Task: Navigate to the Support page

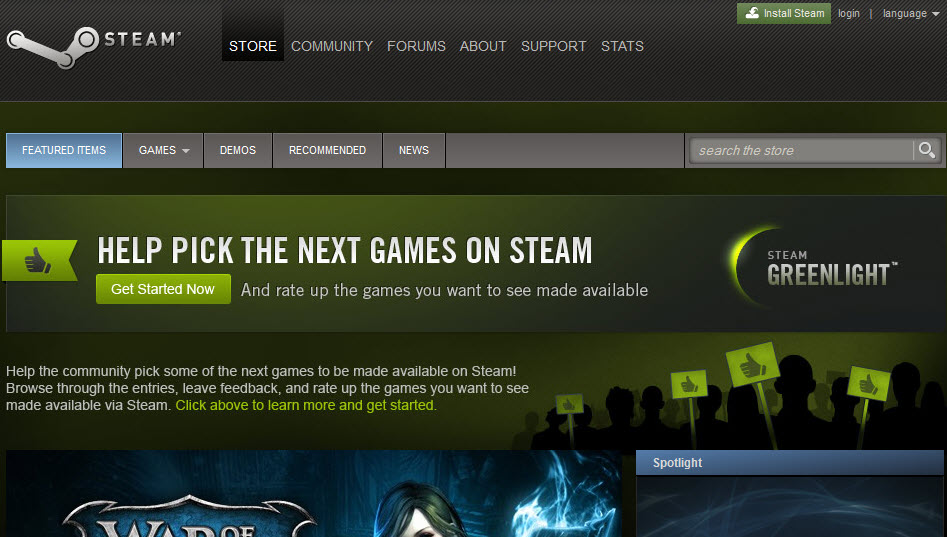Action: click(553, 46)
